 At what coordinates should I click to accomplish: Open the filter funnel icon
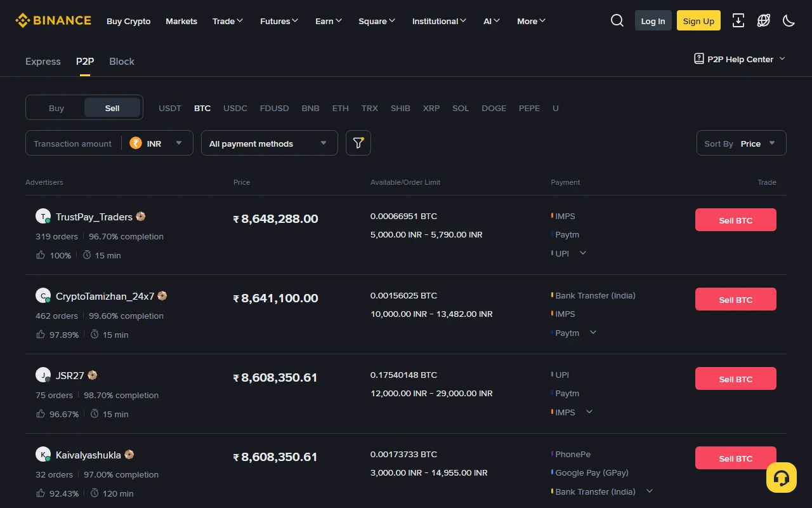coord(358,143)
